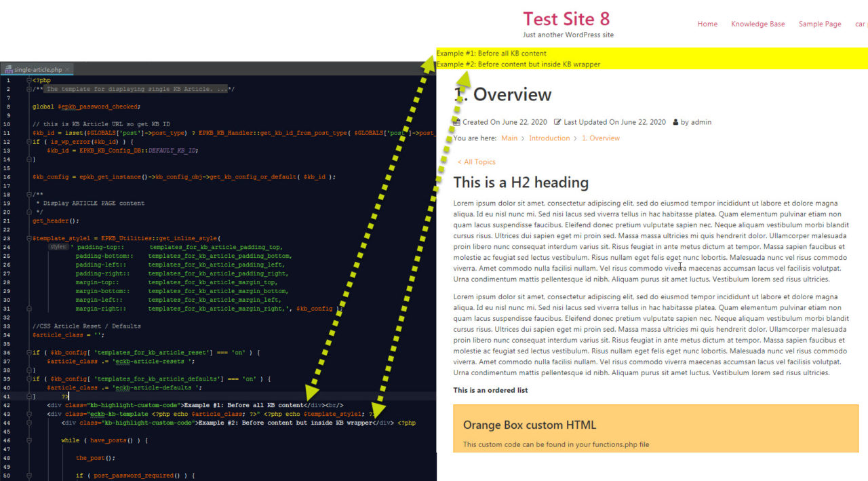Click the PHP file icon on the editor tab
868x481 pixels.
pyautogui.click(x=9, y=69)
